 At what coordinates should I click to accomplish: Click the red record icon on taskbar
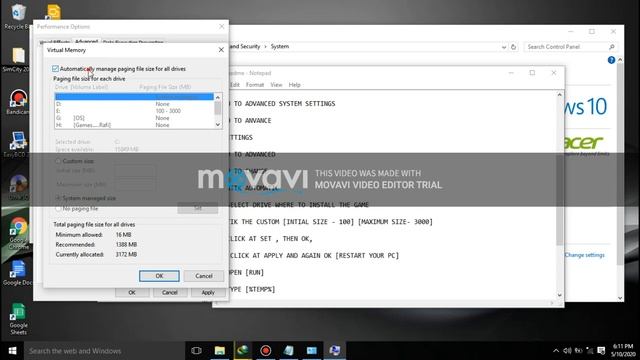click(x=266, y=351)
